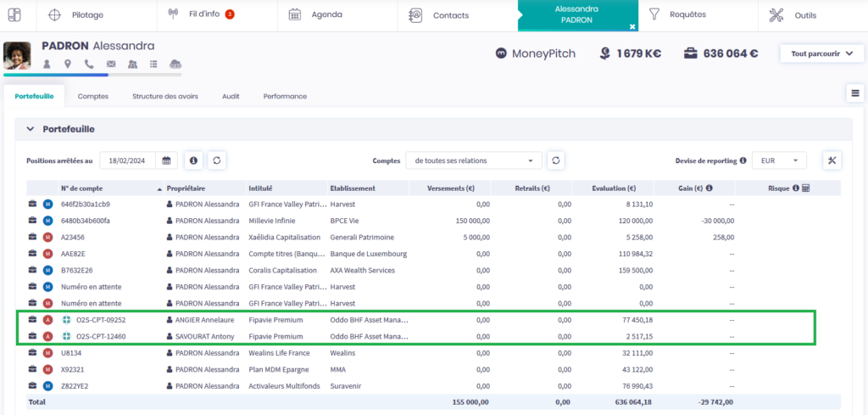This screenshot has height=415, width=868.
Task: Close the Alessandra PADRON tab
Action: (x=632, y=26)
